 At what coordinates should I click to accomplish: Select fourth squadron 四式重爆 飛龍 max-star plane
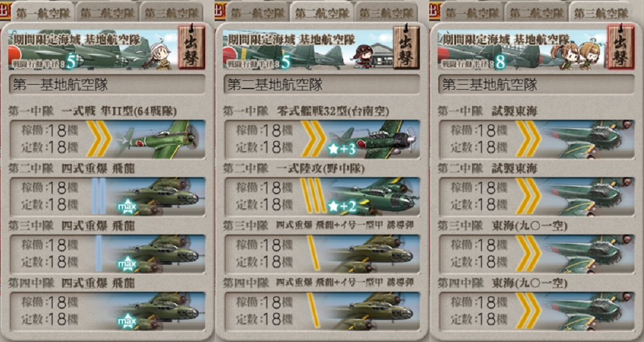[x=107, y=311]
